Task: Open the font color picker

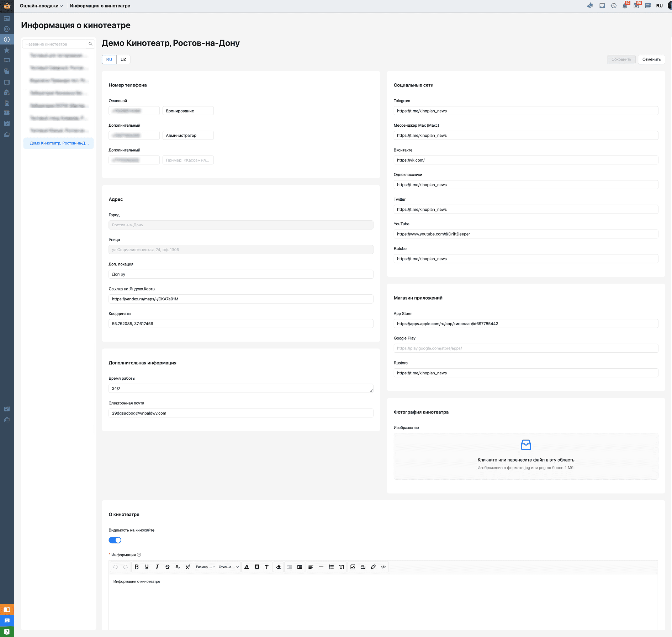Action: click(x=247, y=567)
